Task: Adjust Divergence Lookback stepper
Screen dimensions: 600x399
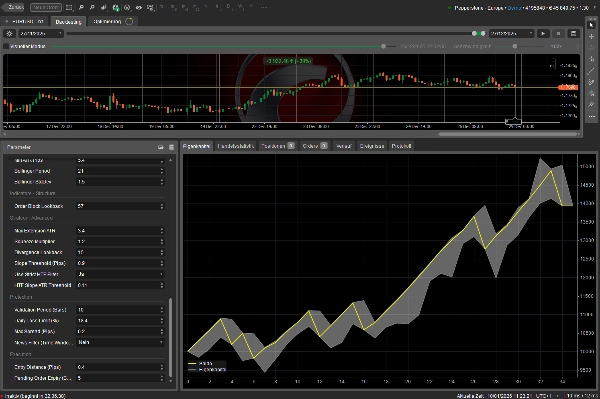Action: [x=162, y=252]
